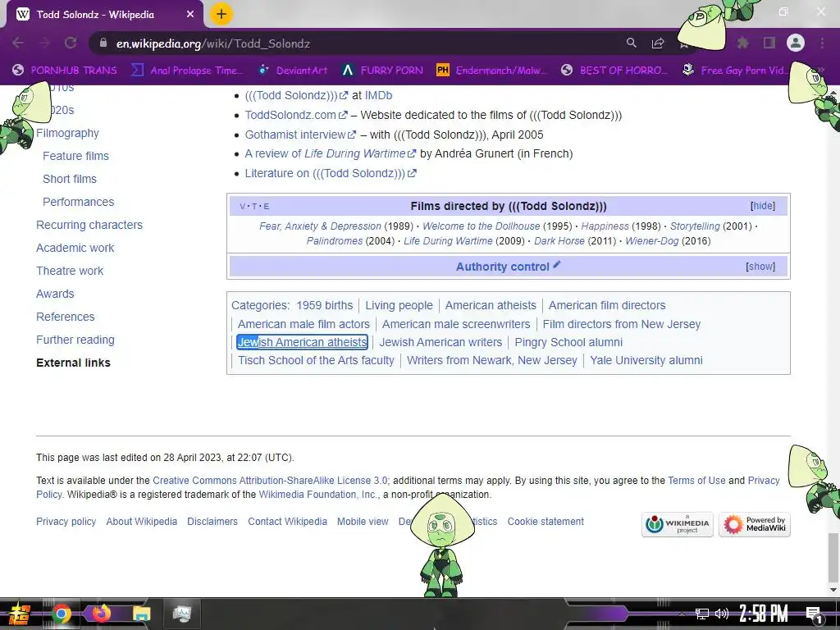Jump to Academic work section

point(75,248)
